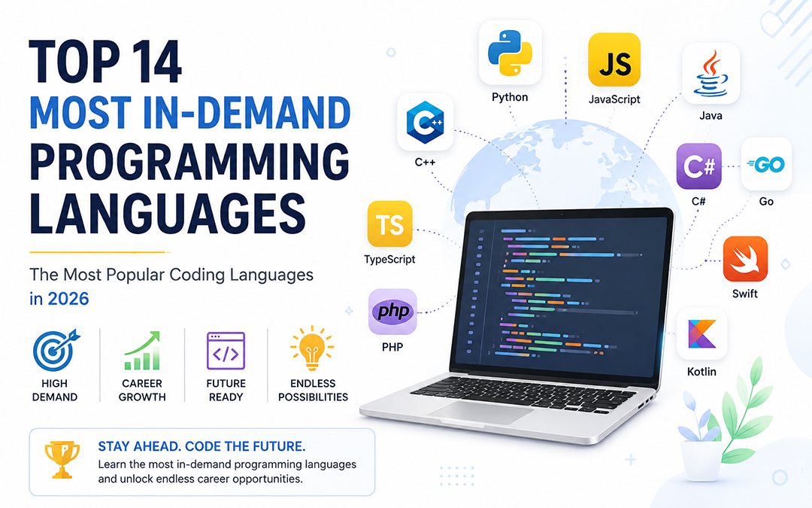The height and width of the screenshot is (508, 812).
Task: Select the Endless Possibilities lightbulb icon
Action: coord(312,348)
